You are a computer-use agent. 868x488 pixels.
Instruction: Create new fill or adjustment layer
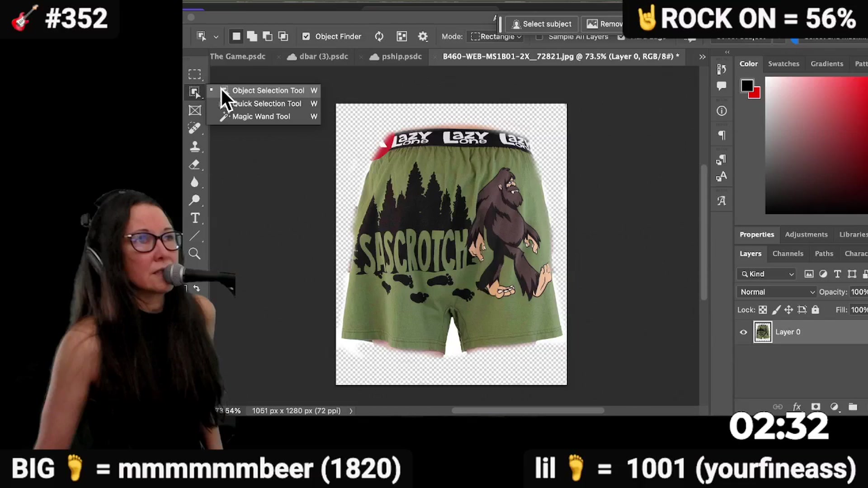[835, 407]
